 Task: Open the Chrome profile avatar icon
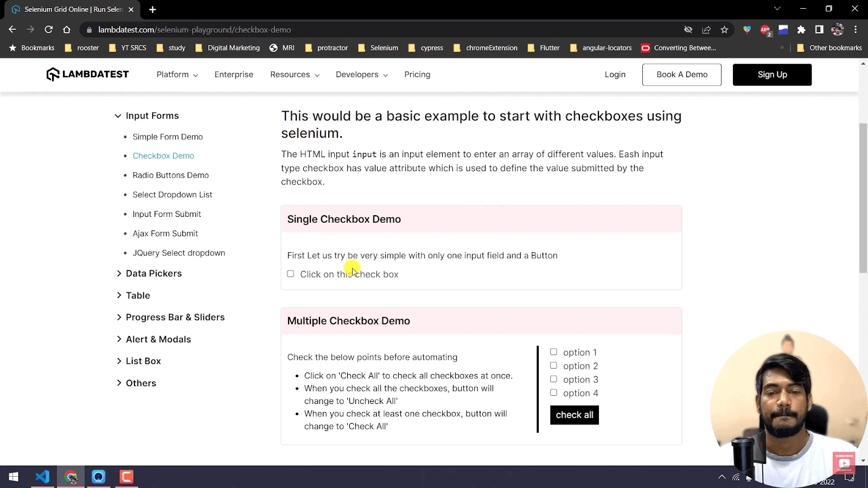[838, 30]
